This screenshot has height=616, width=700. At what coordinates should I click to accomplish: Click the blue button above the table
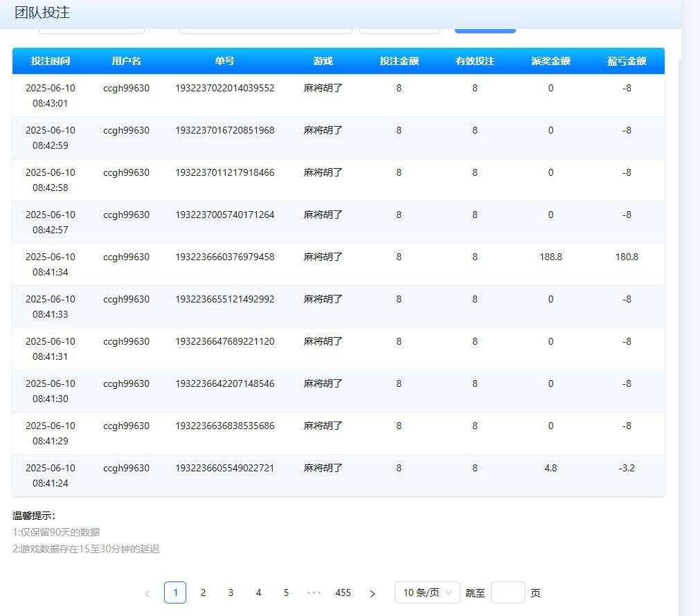[x=485, y=29]
